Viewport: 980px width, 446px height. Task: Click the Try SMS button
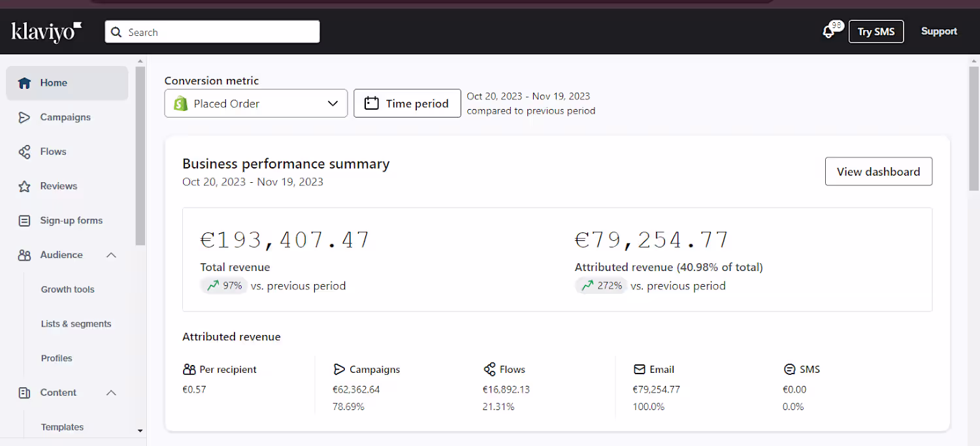click(875, 31)
